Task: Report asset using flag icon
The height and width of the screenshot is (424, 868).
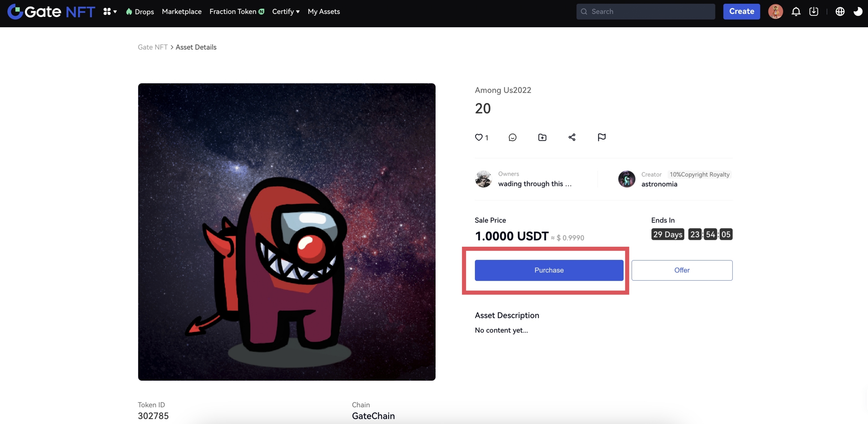Action: pos(601,137)
